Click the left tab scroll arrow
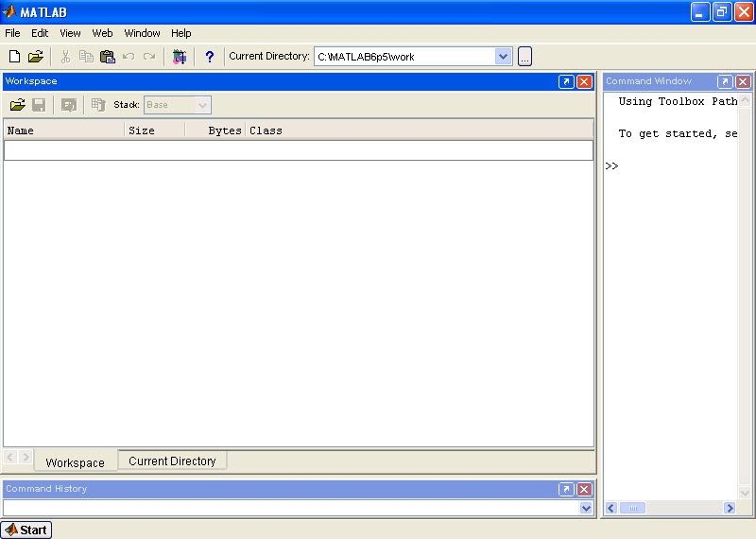 tap(10, 457)
